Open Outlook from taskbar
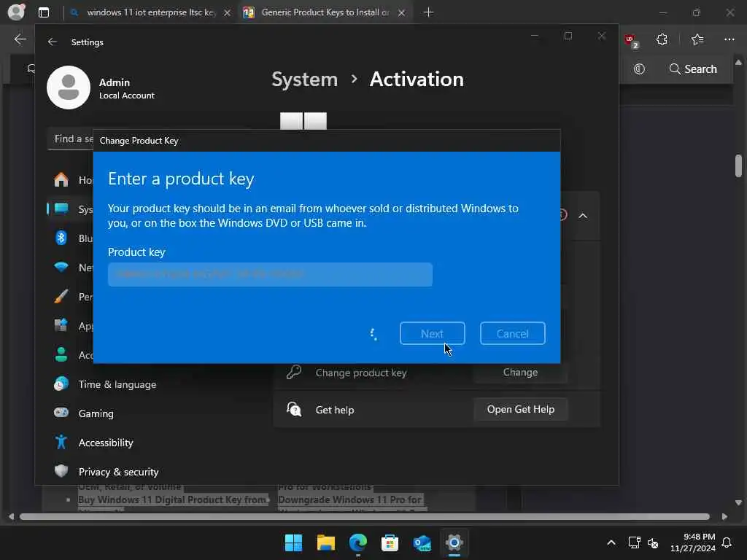 [422, 542]
